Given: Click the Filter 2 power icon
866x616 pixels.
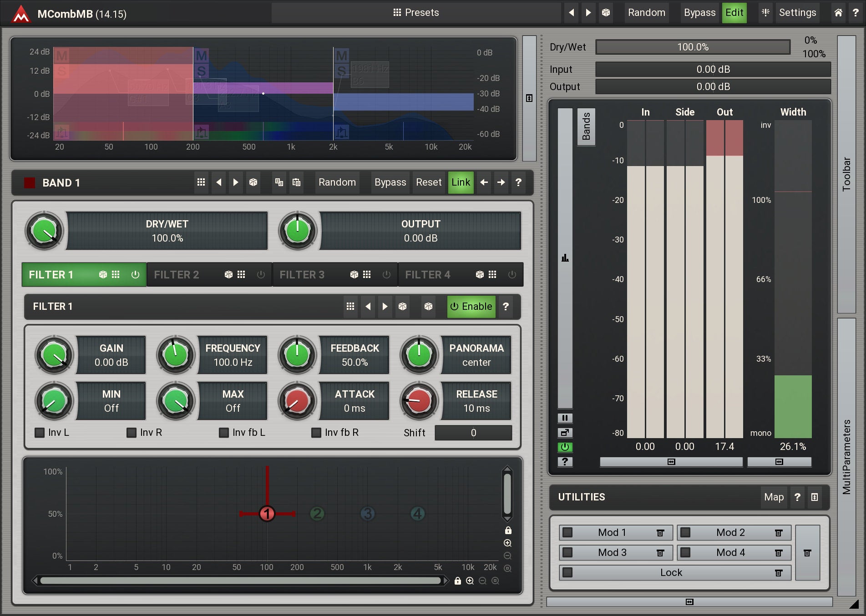Looking at the screenshot, I should [x=261, y=275].
